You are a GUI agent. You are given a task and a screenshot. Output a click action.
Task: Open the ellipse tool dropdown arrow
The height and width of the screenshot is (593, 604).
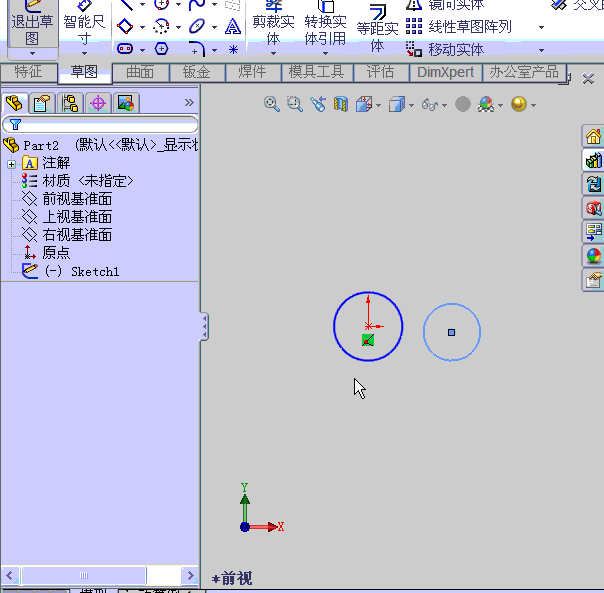[214, 27]
